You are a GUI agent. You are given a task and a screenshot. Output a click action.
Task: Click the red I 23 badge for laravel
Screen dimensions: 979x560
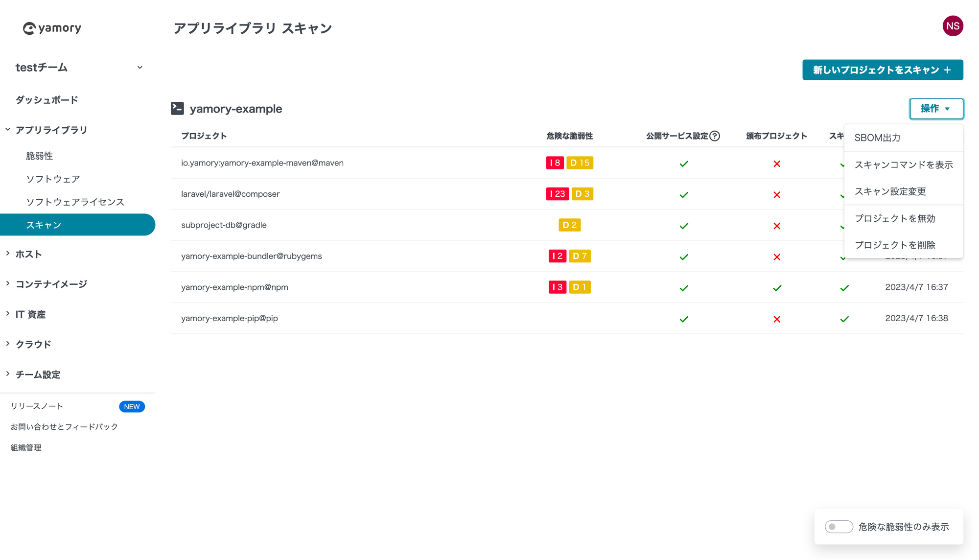point(557,194)
